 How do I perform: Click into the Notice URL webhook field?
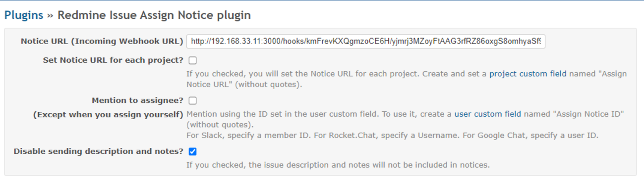pos(366,42)
